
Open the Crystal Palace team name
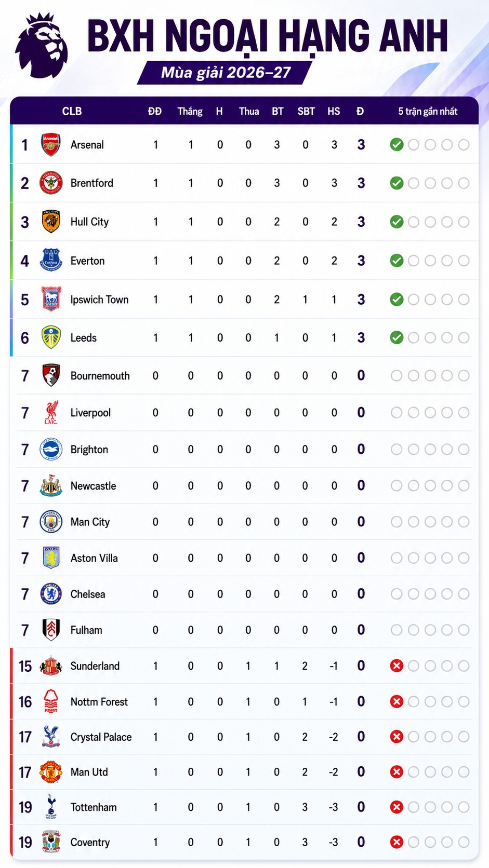(x=101, y=737)
